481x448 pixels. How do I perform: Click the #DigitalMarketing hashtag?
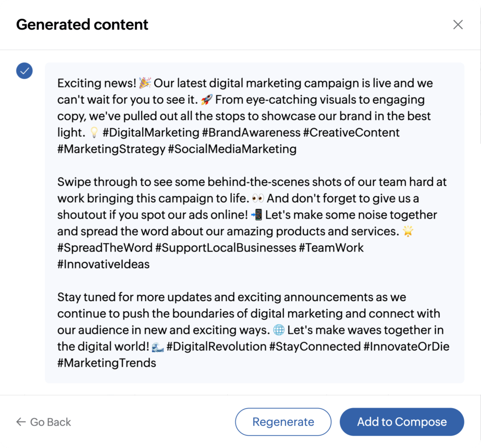[151, 133]
